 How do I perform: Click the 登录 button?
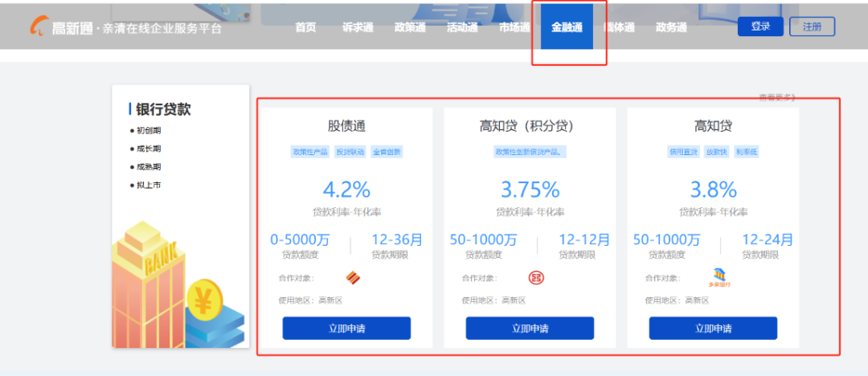(760, 27)
